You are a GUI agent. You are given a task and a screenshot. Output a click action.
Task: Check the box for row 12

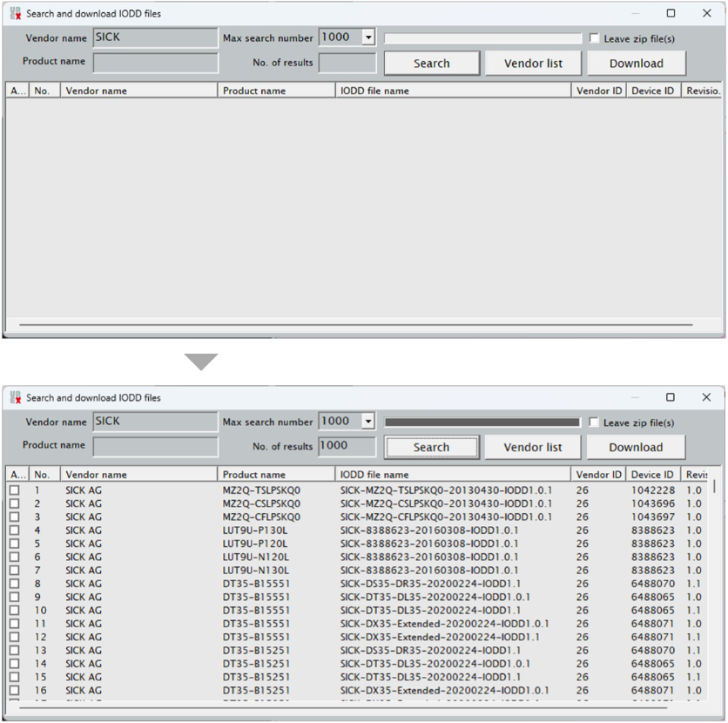click(x=15, y=637)
